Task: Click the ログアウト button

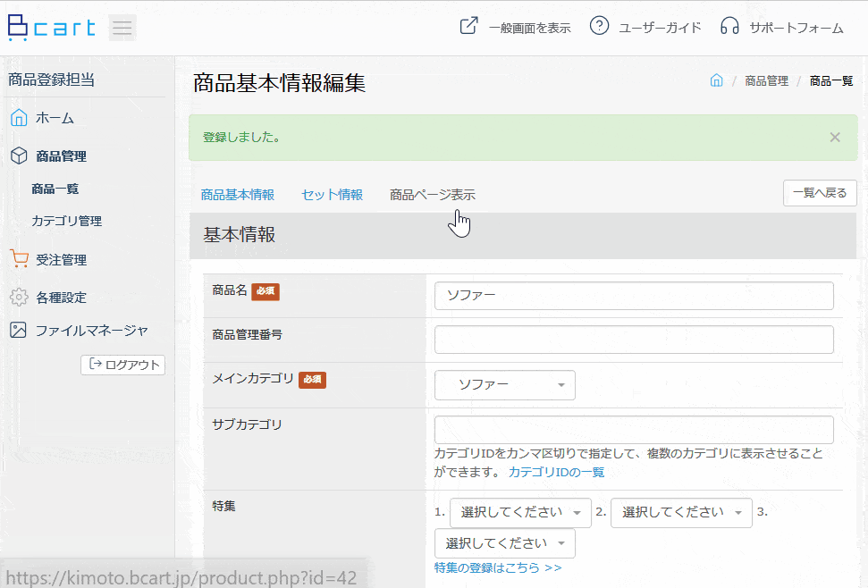Action: pyautogui.click(x=122, y=365)
